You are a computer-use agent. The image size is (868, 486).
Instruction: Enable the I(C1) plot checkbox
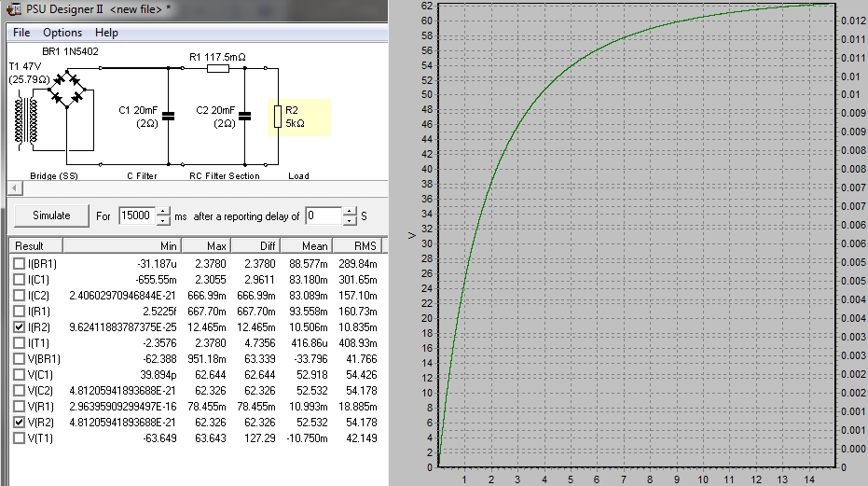coord(20,280)
